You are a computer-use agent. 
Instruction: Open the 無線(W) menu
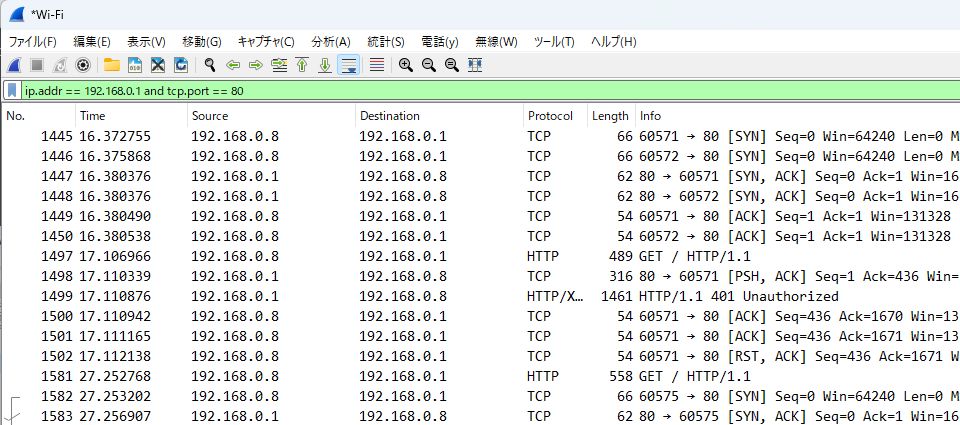click(497, 42)
